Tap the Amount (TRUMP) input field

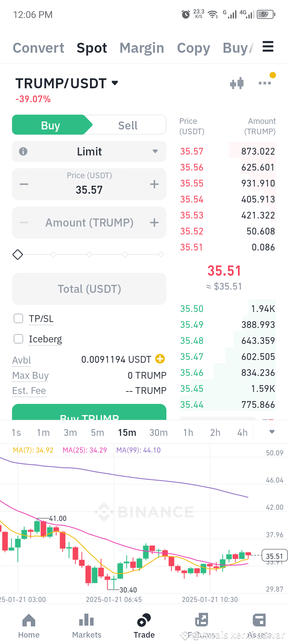coord(89,223)
